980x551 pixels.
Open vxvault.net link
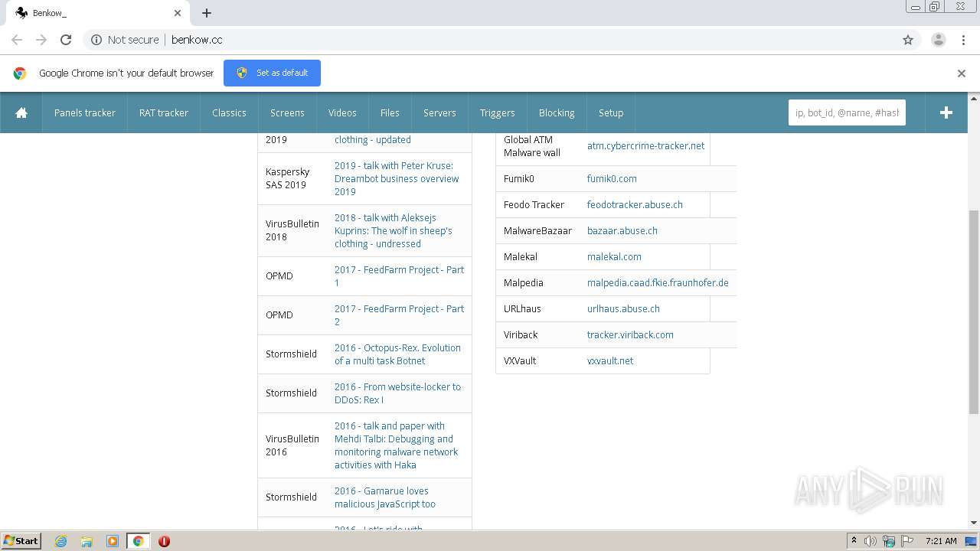(610, 360)
